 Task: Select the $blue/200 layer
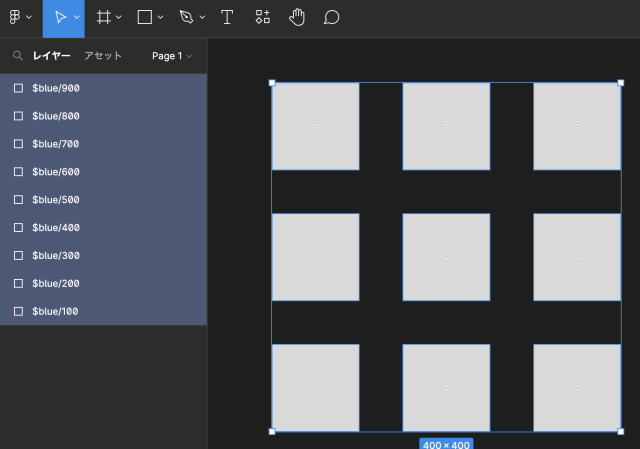tap(103, 283)
